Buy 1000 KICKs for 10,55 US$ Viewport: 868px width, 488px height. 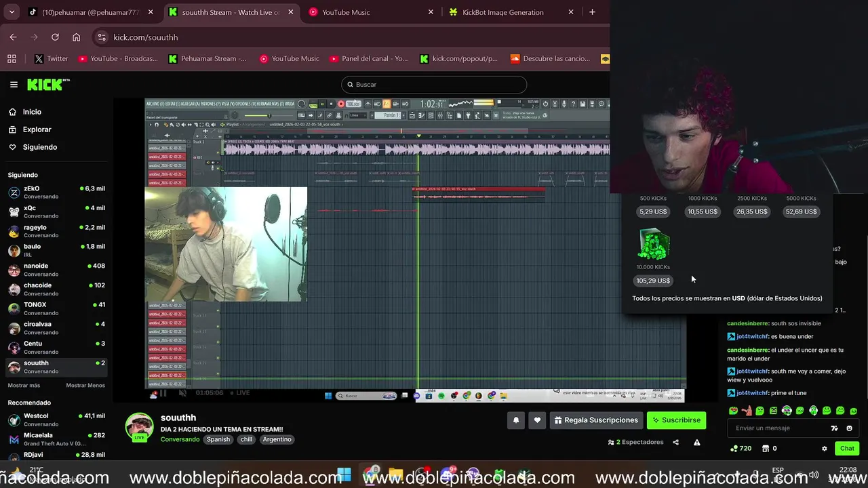(x=703, y=211)
